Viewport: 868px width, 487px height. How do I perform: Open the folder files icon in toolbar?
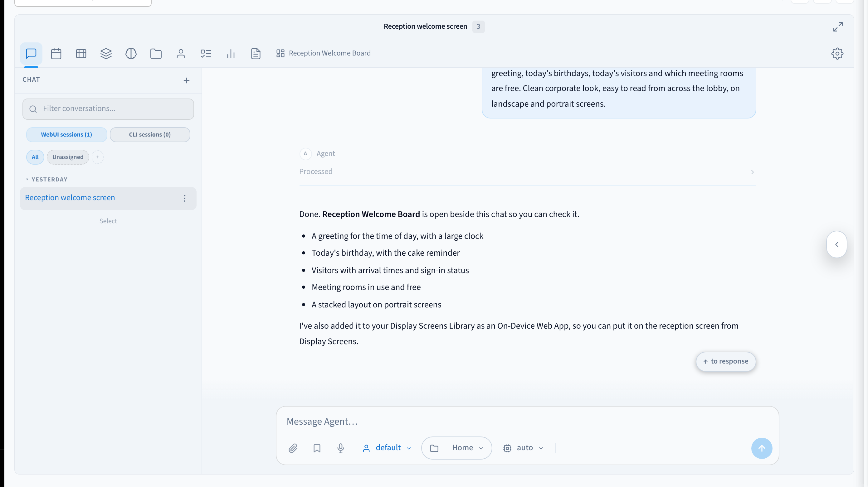point(156,53)
